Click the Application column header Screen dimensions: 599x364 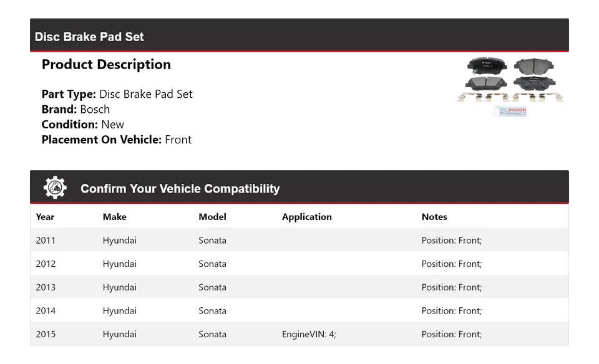coord(306,217)
